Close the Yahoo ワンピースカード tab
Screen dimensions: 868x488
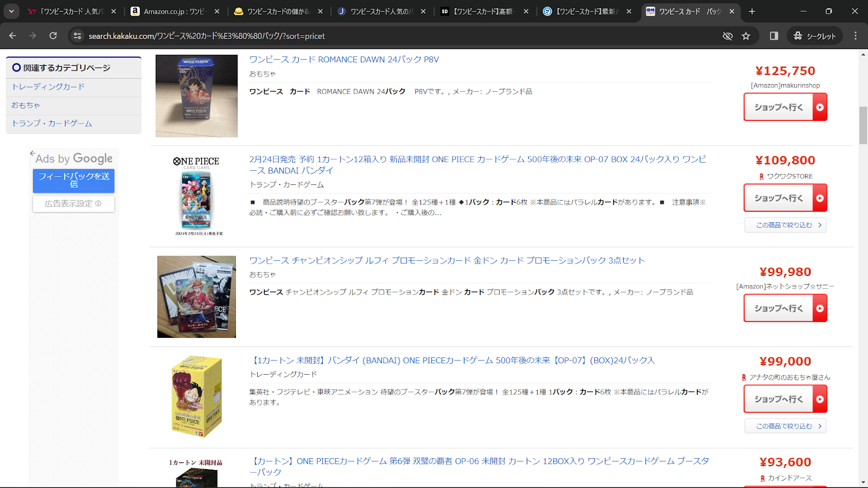click(x=113, y=11)
